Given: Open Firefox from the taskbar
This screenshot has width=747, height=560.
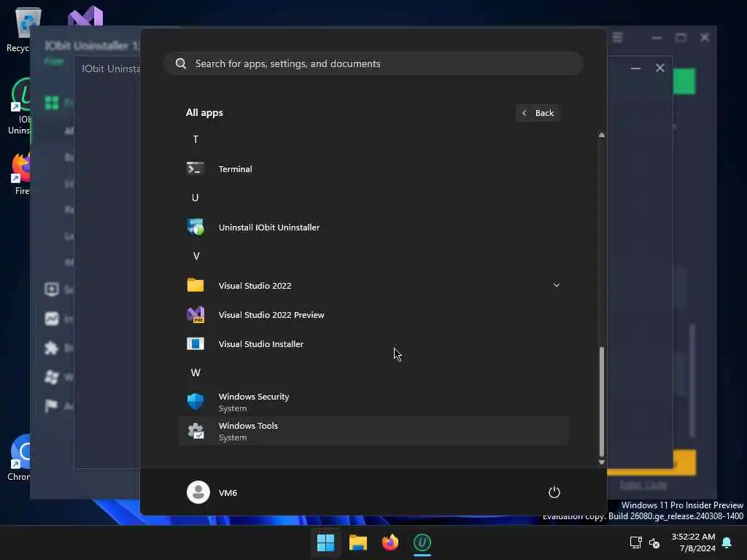Looking at the screenshot, I should point(390,542).
